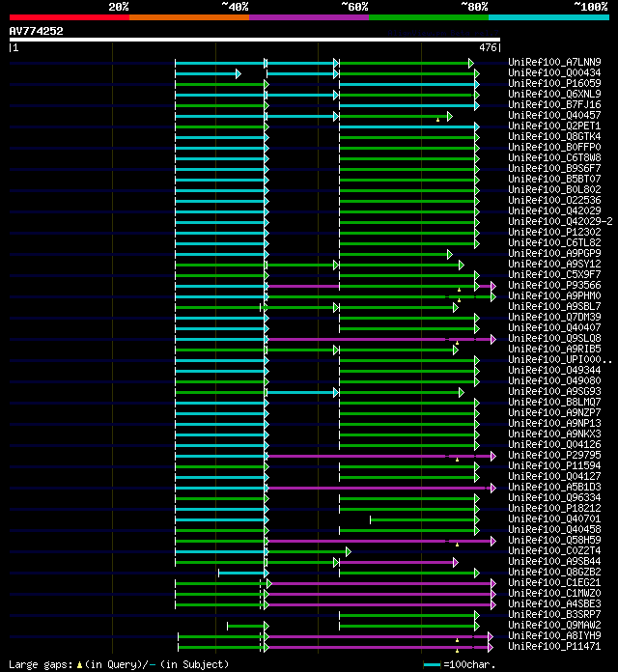Open the UniRef100_B0L802 label
This screenshot has height=672, width=618.
click(x=554, y=189)
